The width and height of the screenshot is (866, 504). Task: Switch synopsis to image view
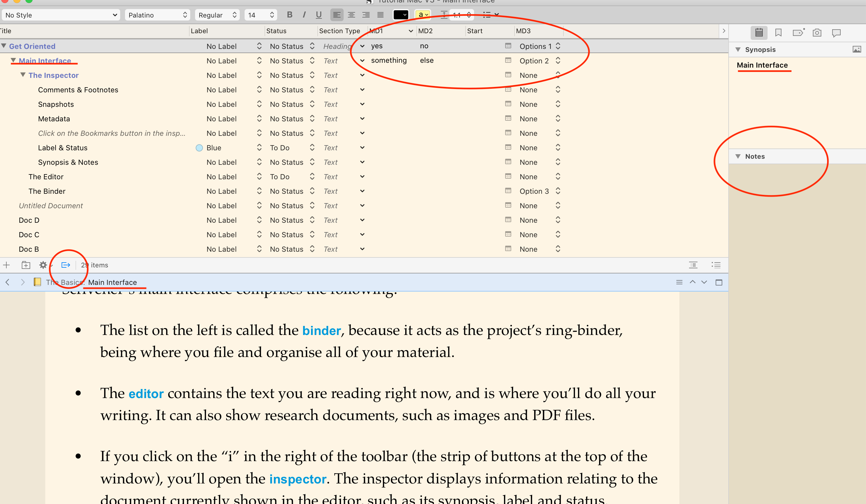857,49
